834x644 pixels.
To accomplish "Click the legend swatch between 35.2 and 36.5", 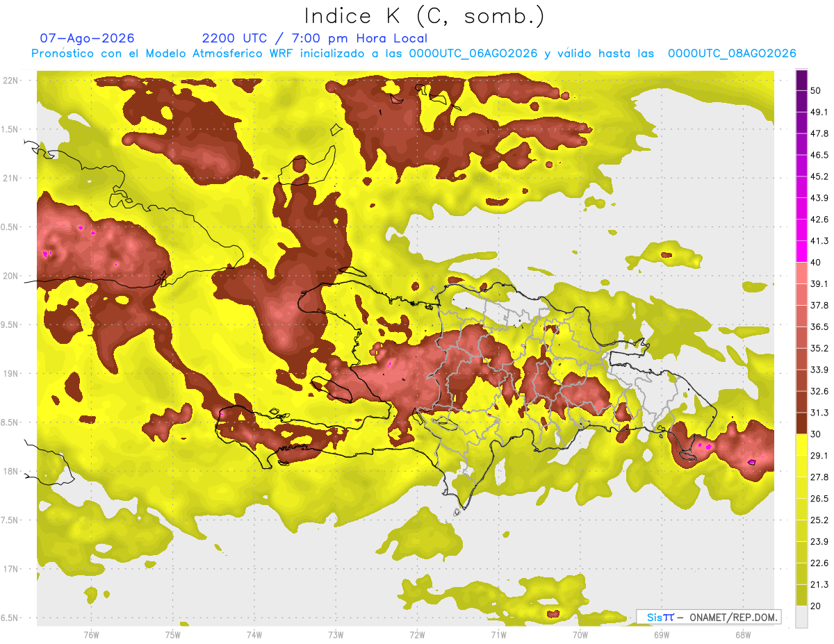I will (801, 338).
